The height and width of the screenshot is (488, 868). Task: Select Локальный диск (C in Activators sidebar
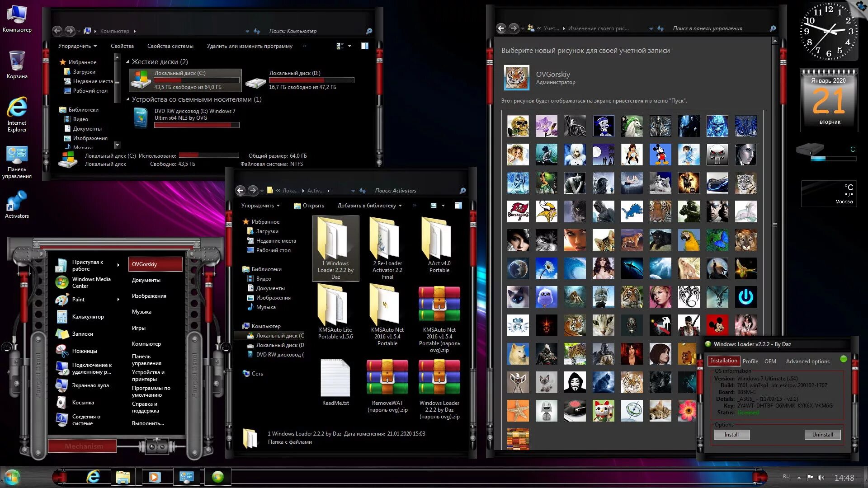[x=275, y=336]
